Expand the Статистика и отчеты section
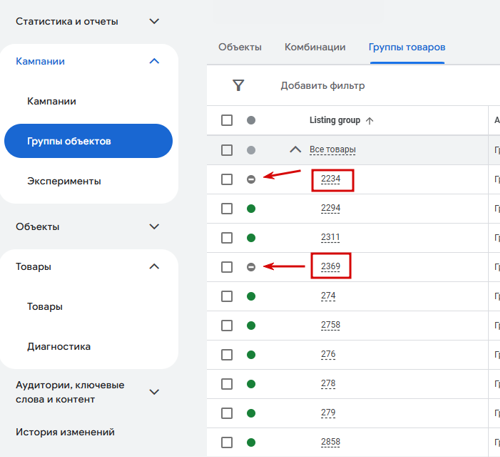 point(154,21)
